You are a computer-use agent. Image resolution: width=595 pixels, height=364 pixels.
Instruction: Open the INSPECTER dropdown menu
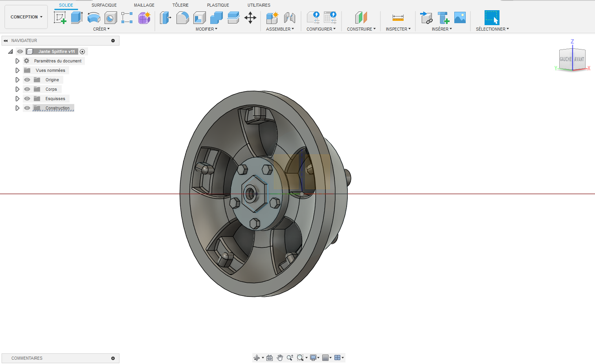coord(398,29)
